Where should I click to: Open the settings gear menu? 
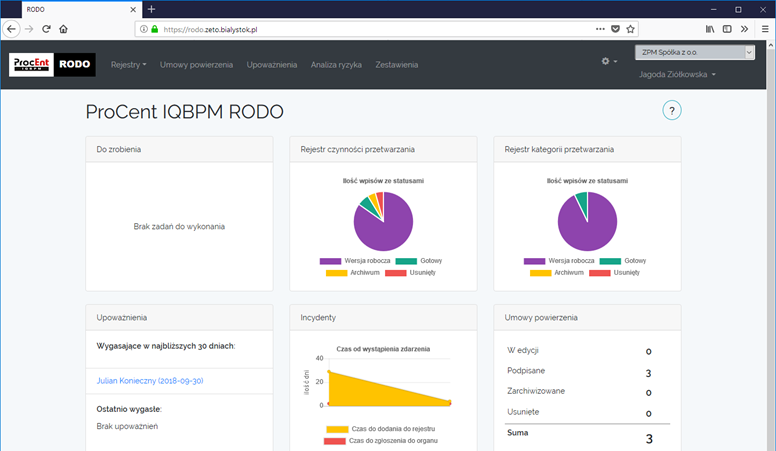tap(609, 61)
